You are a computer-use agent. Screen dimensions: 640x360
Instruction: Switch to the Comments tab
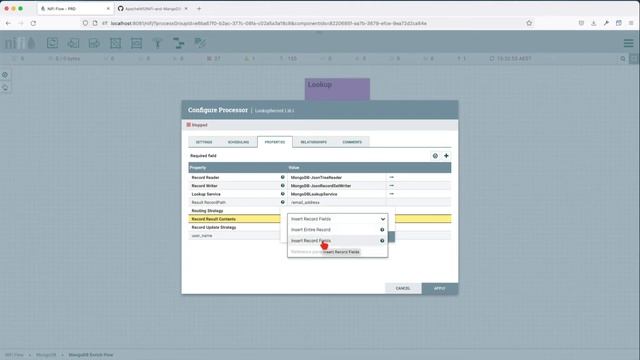pos(352,142)
